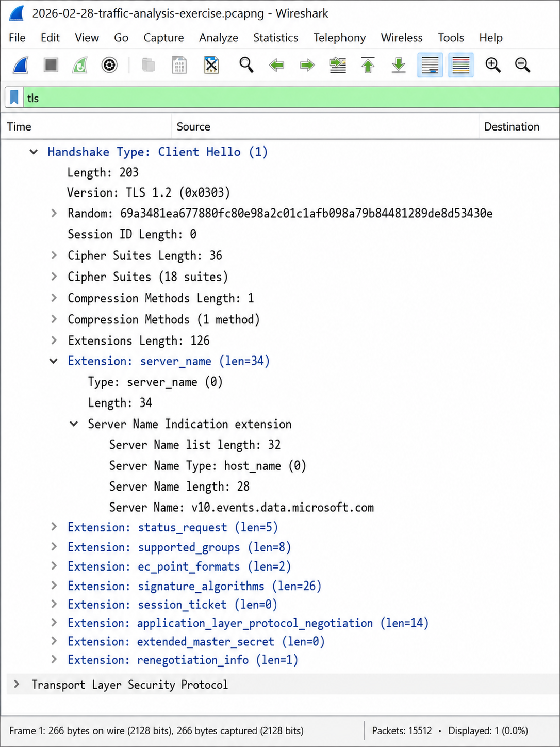The width and height of the screenshot is (560, 747).
Task: Expand Cipher Suites (18 suites)
Action: pos(54,277)
